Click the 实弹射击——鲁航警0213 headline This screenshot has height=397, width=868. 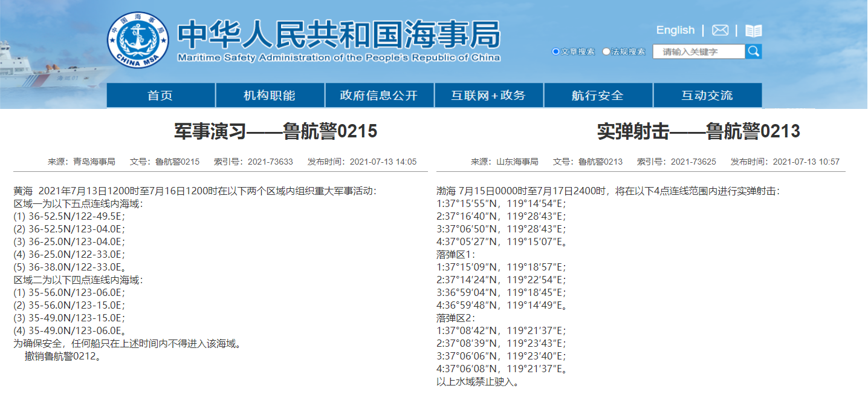pos(699,131)
